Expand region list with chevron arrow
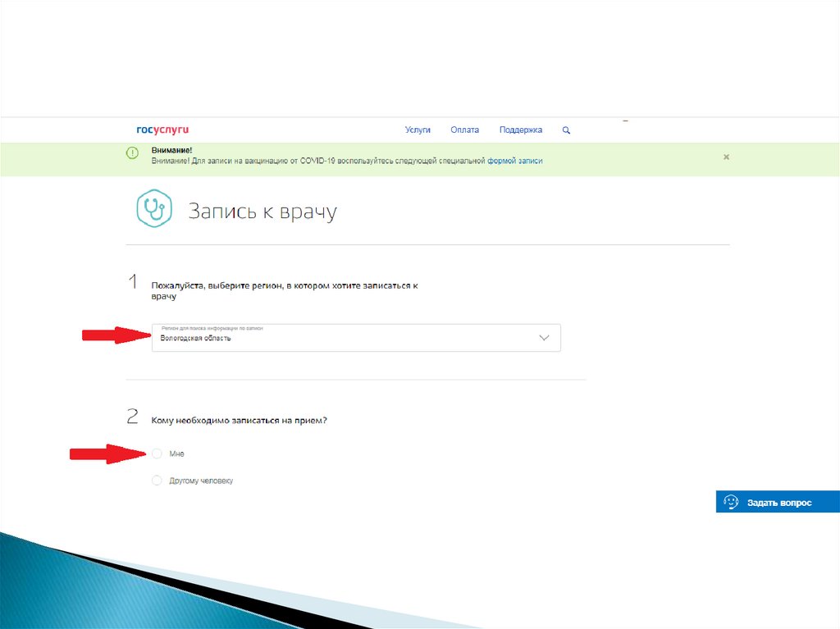Viewport: 840px width, 629px height. pos(545,338)
